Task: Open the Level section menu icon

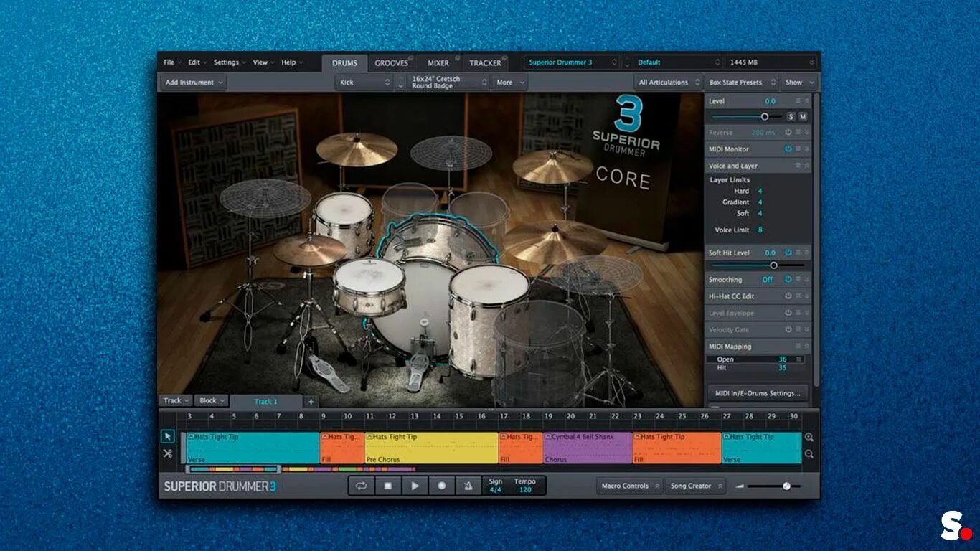Action: click(x=797, y=101)
